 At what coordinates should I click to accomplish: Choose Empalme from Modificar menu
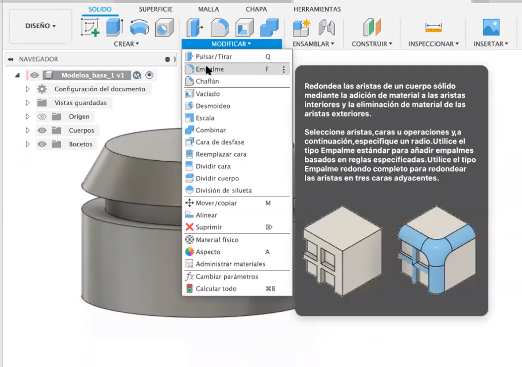237,69
